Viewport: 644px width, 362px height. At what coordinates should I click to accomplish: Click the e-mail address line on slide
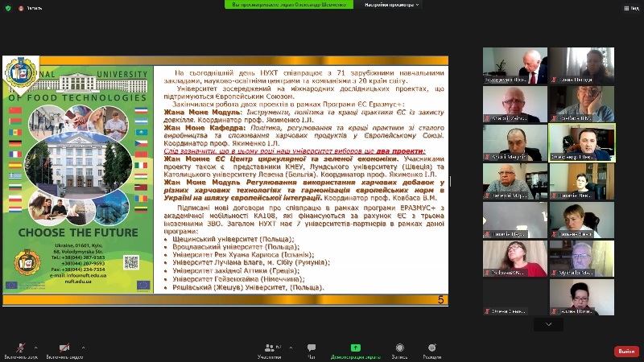(78, 275)
